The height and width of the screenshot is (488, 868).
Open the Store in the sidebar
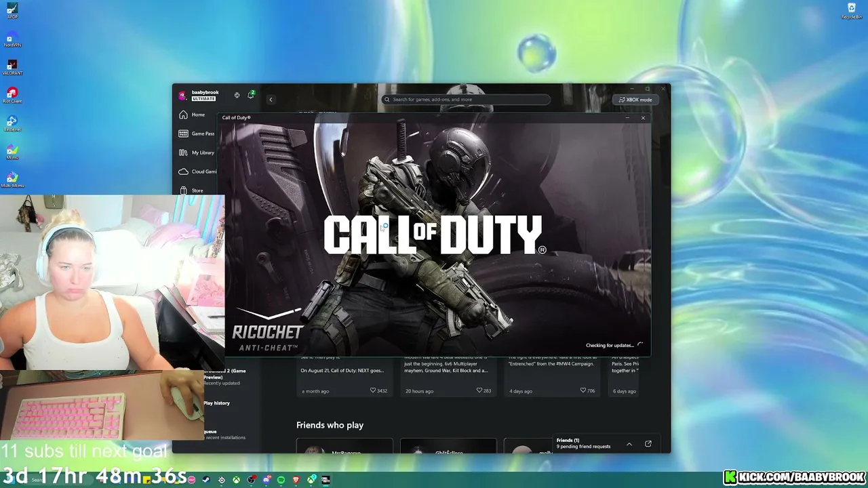tap(191, 190)
